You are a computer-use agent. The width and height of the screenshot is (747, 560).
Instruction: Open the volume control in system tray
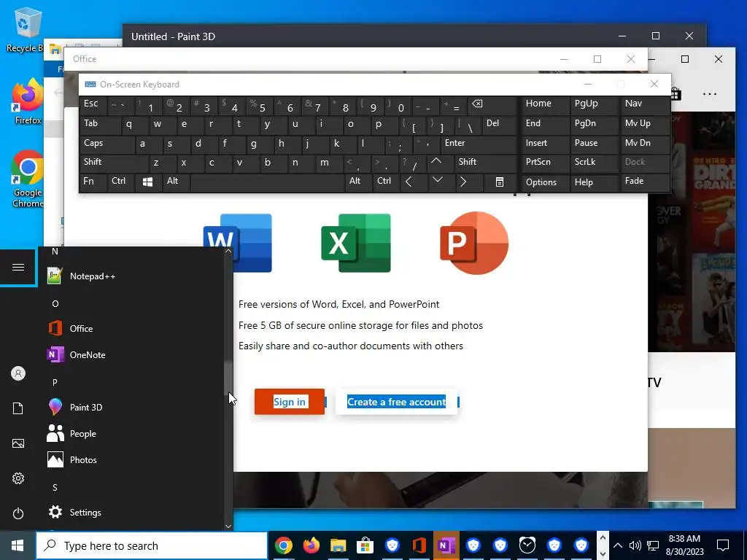point(635,545)
